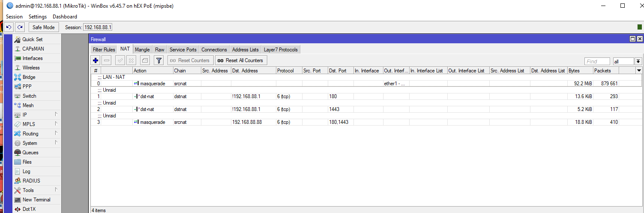Image resolution: width=644 pixels, height=213 pixels.
Task: Expand the Routing submenu
Action: (36, 134)
